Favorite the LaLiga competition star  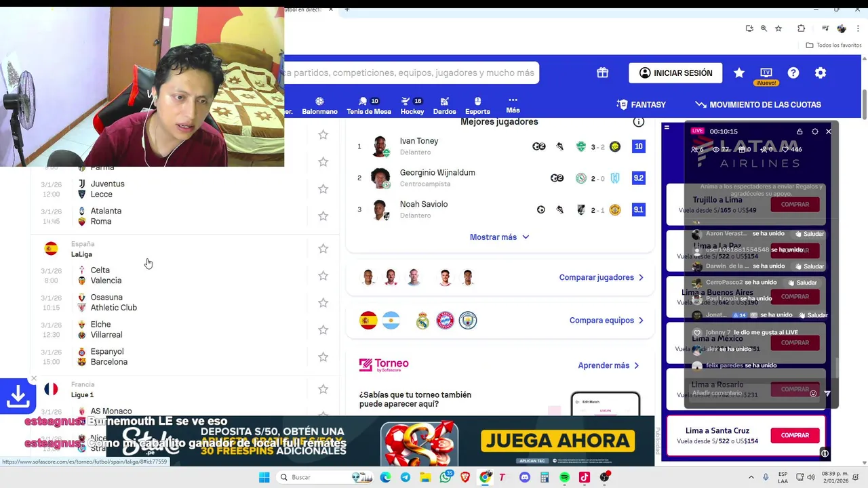point(323,249)
